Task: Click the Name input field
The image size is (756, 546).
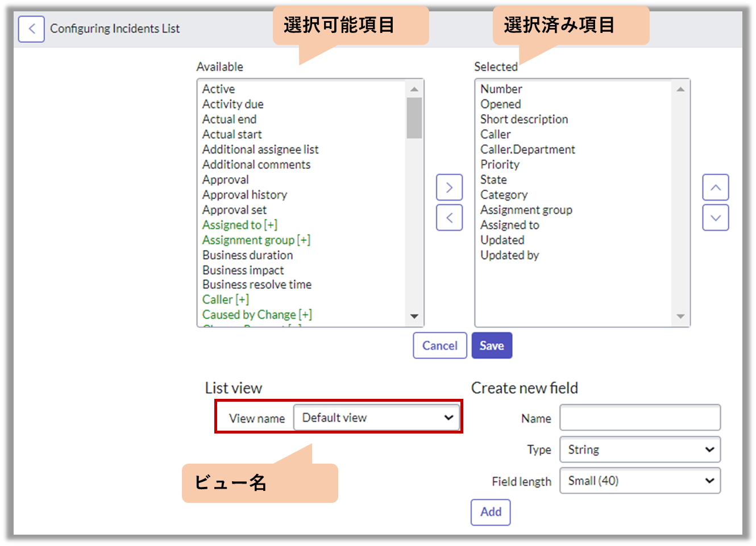Action: pyautogui.click(x=639, y=417)
